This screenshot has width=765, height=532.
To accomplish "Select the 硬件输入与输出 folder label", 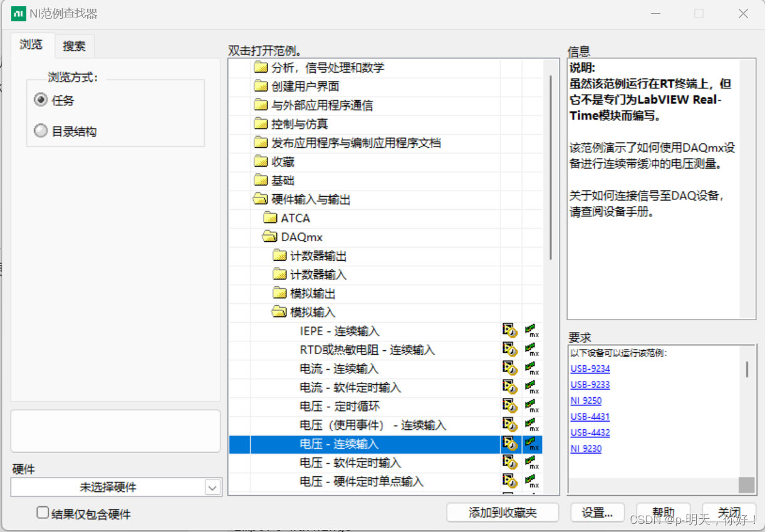I will [311, 199].
